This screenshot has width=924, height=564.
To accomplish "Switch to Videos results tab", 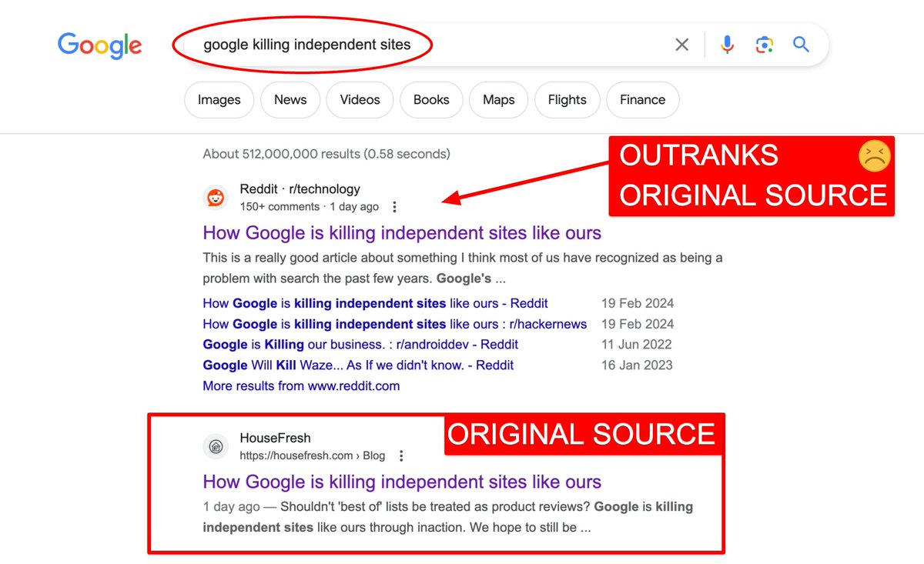I will pos(360,99).
